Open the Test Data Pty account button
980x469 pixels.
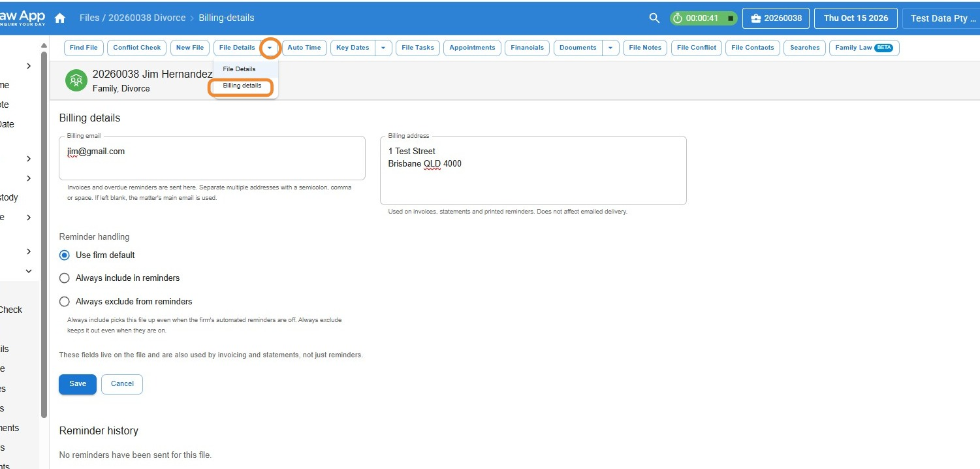click(x=941, y=18)
